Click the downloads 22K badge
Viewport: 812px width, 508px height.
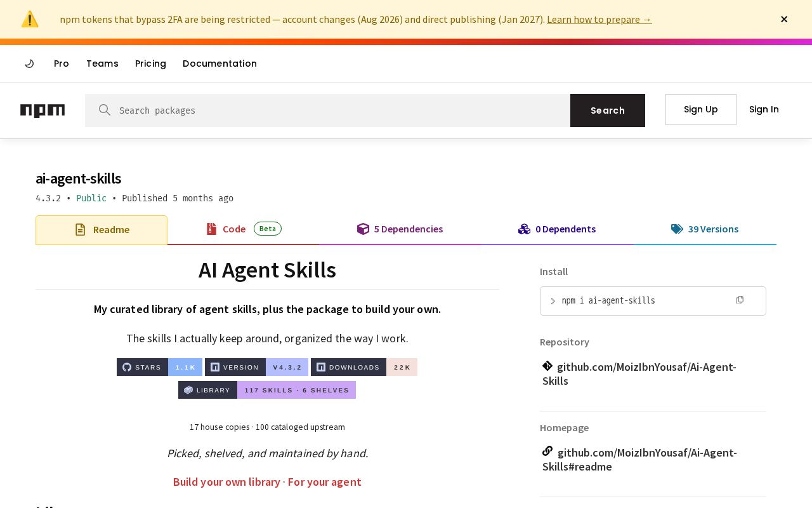pyautogui.click(x=364, y=367)
